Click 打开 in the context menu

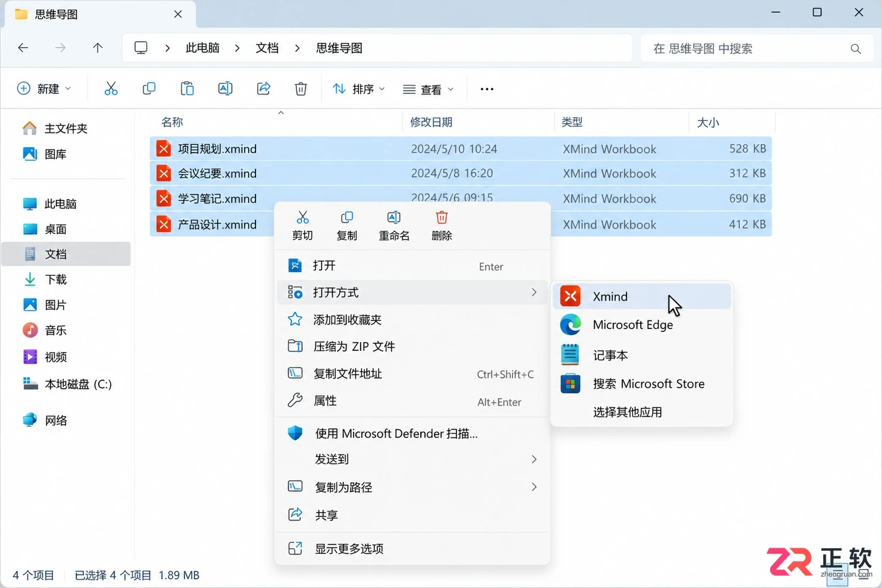click(x=412, y=266)
